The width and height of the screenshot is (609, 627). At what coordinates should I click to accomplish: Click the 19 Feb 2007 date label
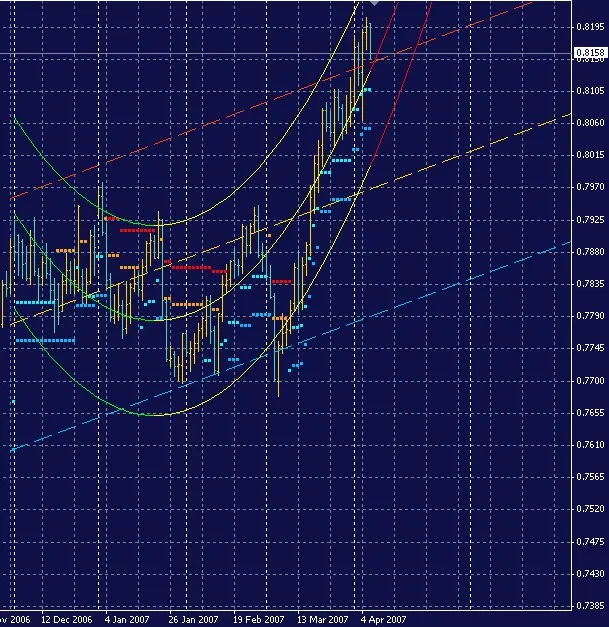pos(256,619)
